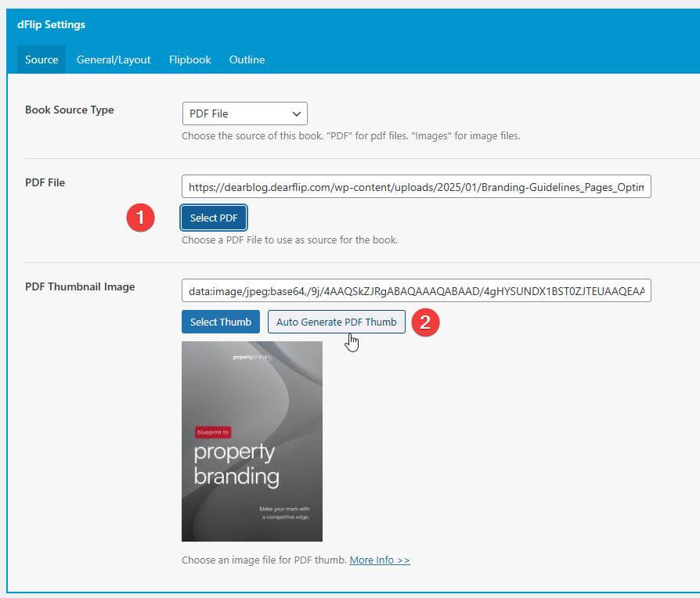
Task: Click the PDF Thumbnail Image label
Action: [80, 286]
